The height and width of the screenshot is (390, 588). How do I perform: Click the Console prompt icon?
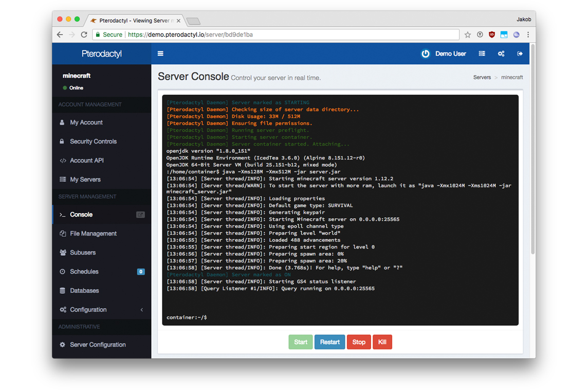click(63, 215)
